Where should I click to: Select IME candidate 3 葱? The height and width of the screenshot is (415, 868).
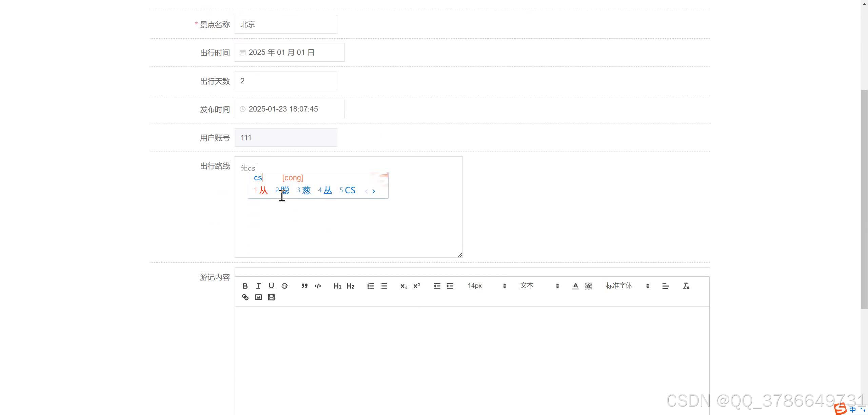tap(304, 190)
